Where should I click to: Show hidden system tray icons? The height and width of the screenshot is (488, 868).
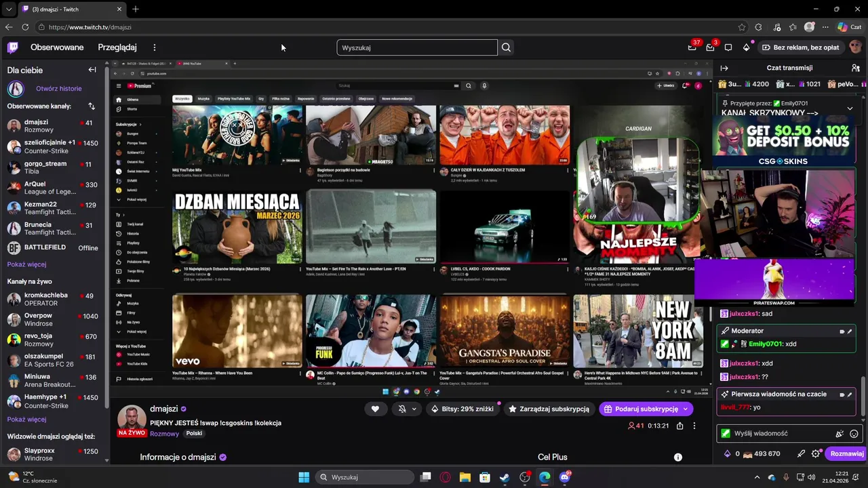tap(757, 477)
